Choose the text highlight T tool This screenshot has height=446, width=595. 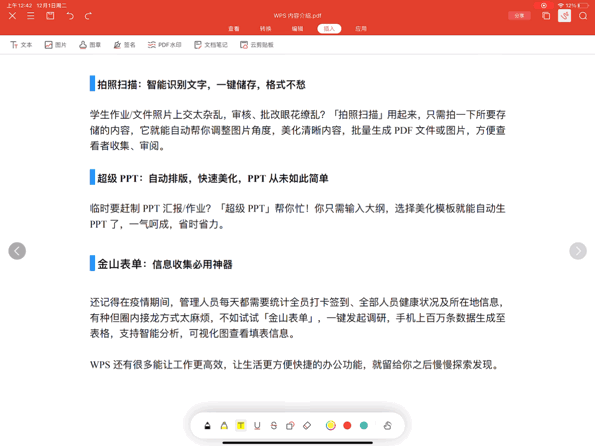(x=241, y=426)
